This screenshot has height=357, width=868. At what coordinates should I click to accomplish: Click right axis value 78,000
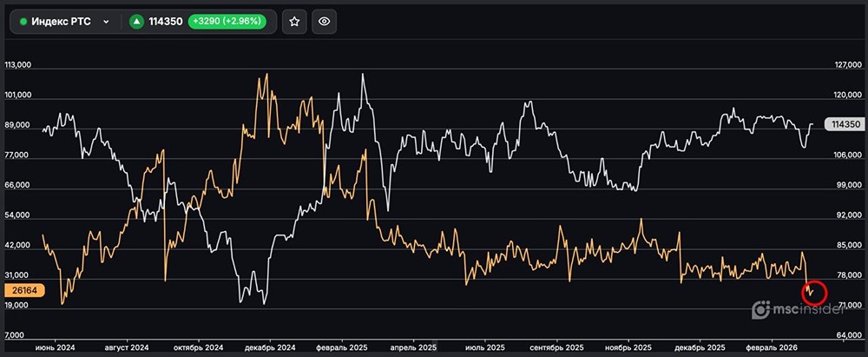[850, 275]
